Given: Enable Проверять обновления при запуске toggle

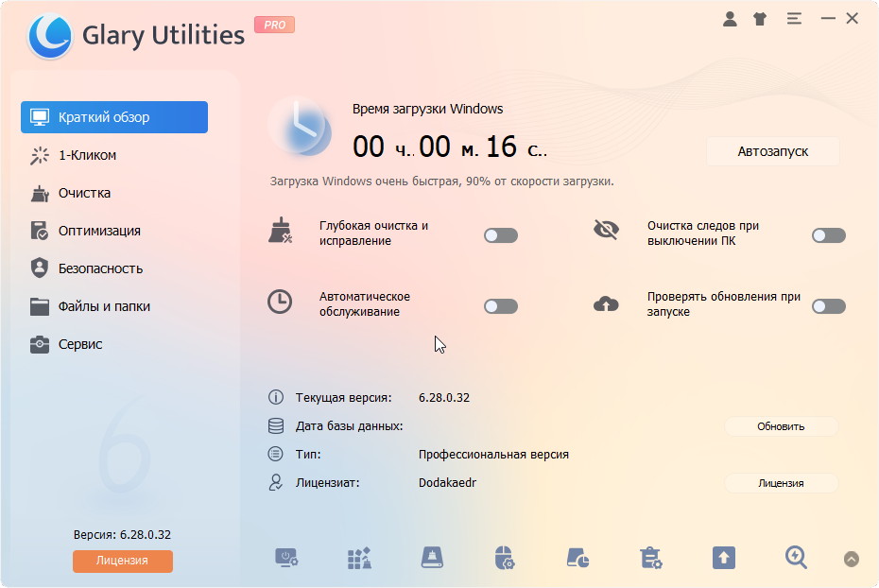Looking at the screenshot, I should tap(829, 306).
